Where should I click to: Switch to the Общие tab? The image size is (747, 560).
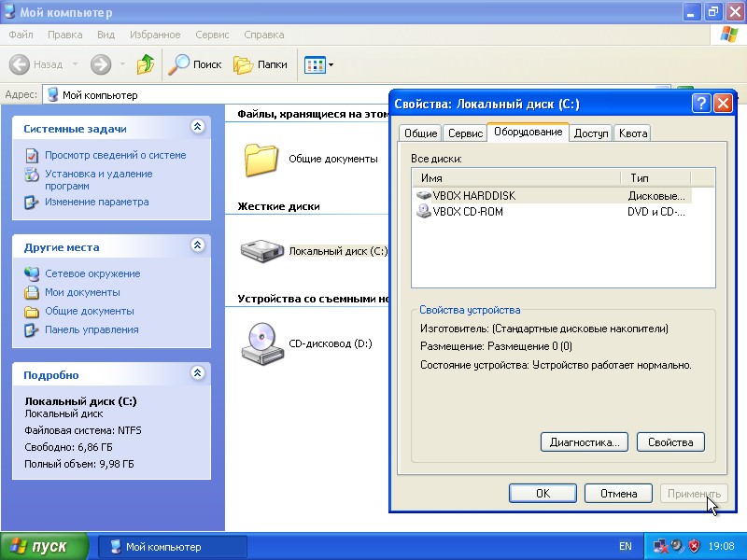click(x=421, y=133)
